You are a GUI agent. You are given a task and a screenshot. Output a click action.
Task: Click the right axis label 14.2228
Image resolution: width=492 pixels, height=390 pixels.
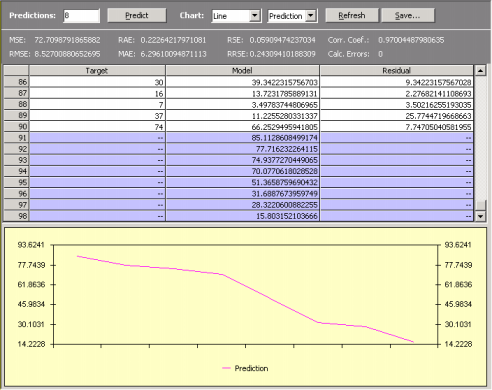(458, 344)
